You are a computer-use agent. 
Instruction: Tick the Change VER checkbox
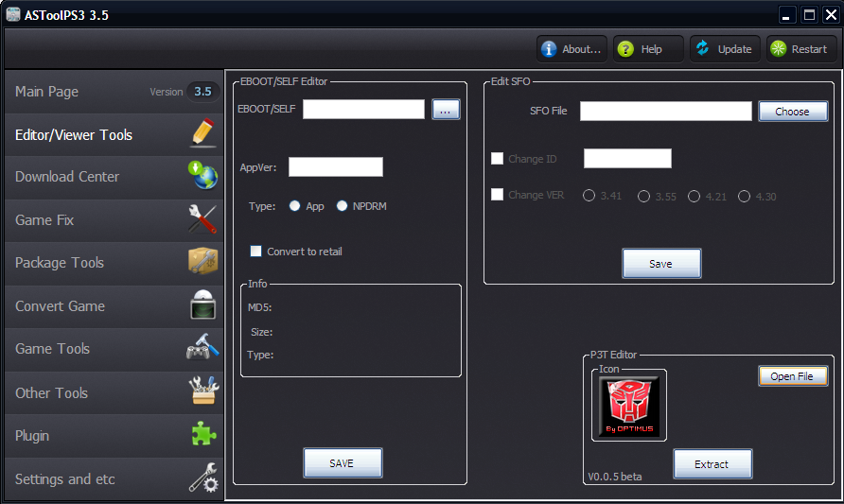coord(498,195)
